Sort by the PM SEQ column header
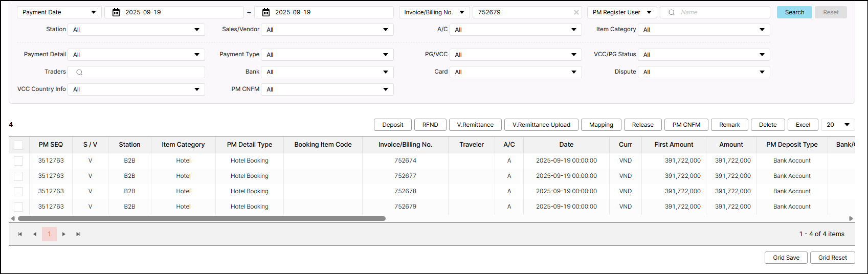868x274 pixels. [x=51, y=145]
